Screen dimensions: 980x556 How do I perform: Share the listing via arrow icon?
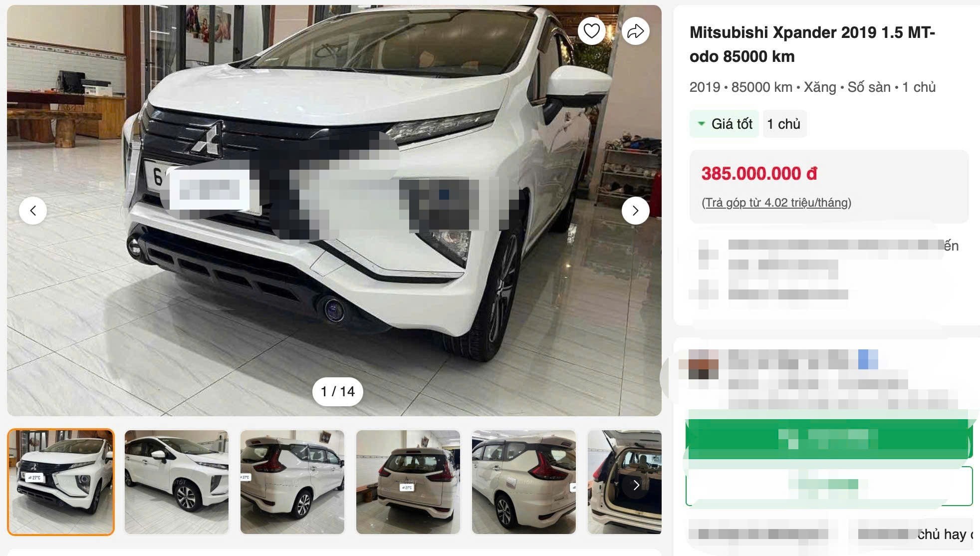coord(635,31)
